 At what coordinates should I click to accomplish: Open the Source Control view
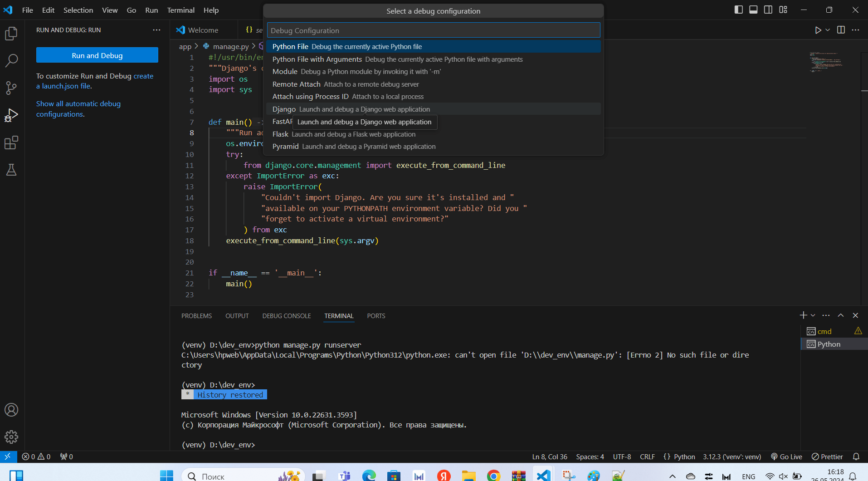coord(11,88)
